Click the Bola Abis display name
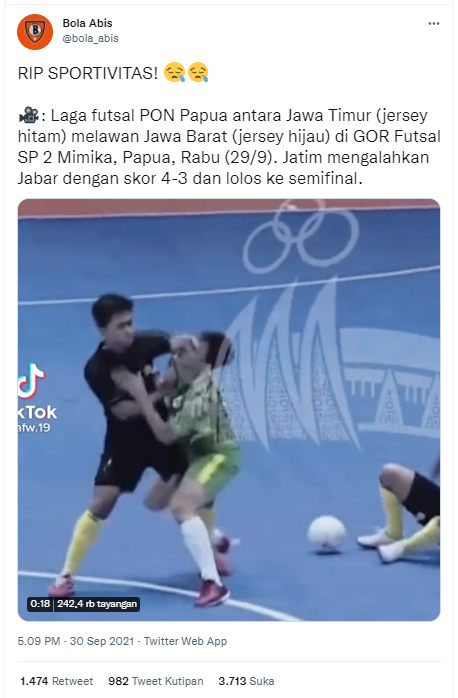458x698 pixels. tap(87, 23)
